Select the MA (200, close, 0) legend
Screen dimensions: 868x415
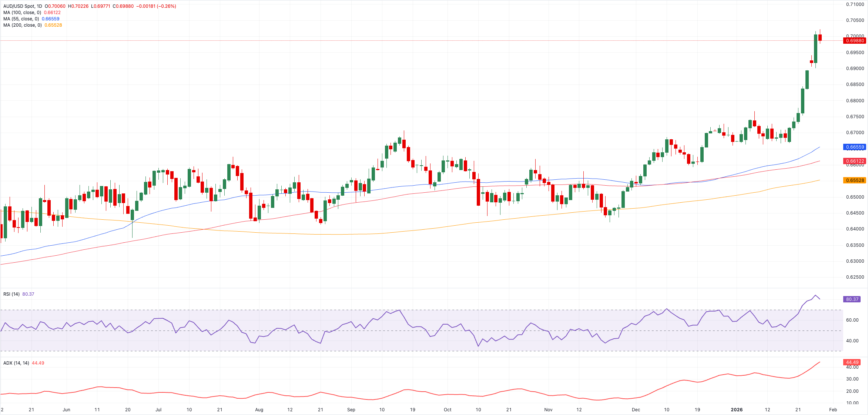point(22,25)
